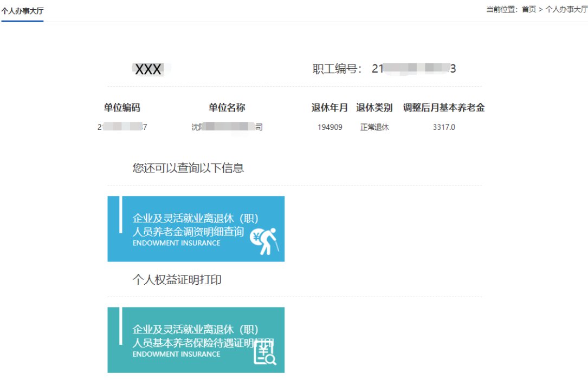Viewport: 588px width, 380px height.
Task: Click the 单位名称 column header
Action: [x=227, y=108]
